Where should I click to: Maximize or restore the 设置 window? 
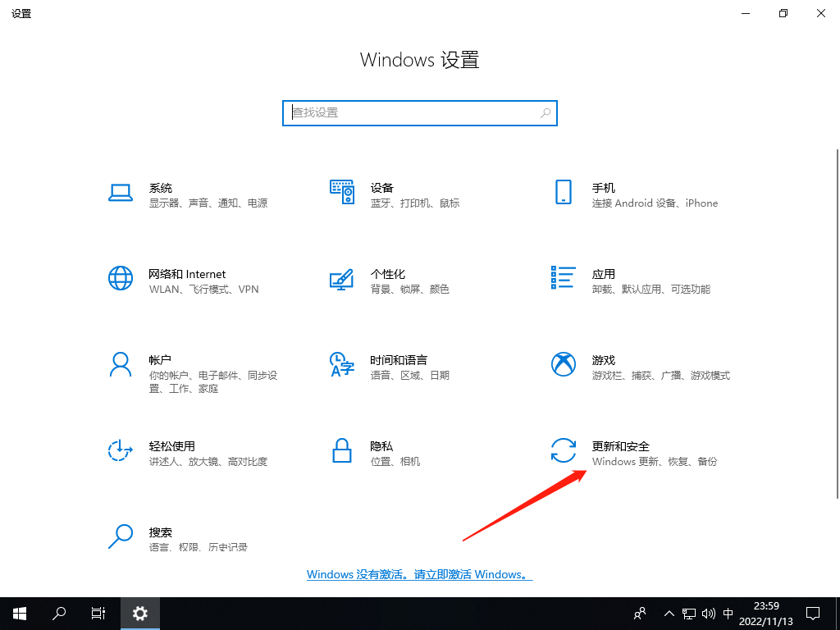[x=783, y=13]
